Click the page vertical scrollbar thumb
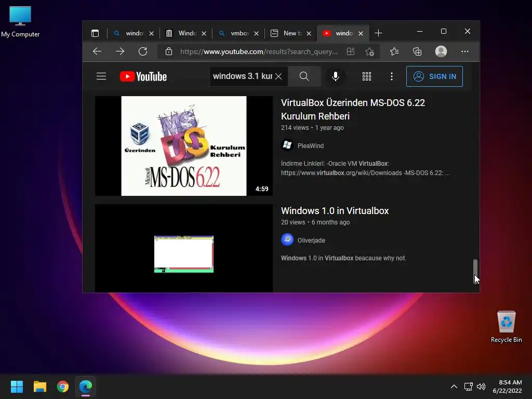The height and width of the screenshot is (399, 532). [475, 271]
